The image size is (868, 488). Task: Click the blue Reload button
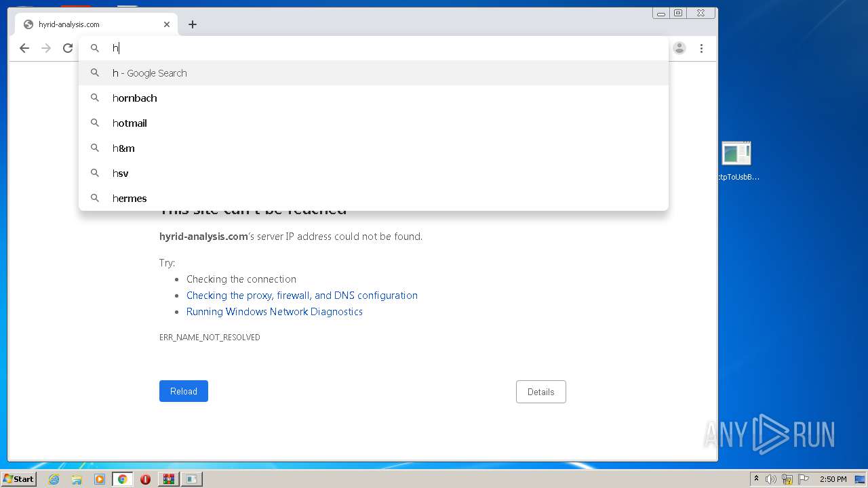[184, 391]
